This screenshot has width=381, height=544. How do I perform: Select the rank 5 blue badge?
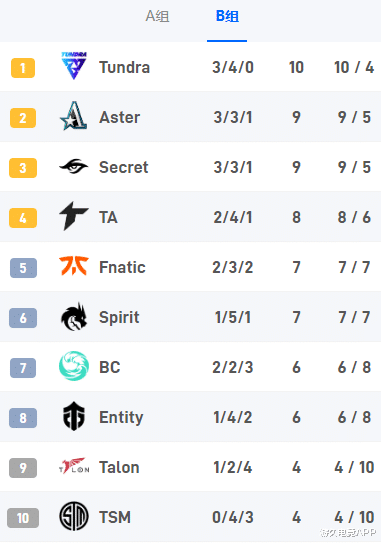pos(23,268)
